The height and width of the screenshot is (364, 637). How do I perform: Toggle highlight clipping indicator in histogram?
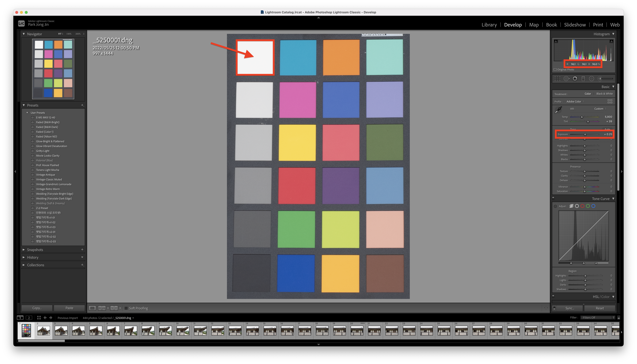click(x=611, y=41)
